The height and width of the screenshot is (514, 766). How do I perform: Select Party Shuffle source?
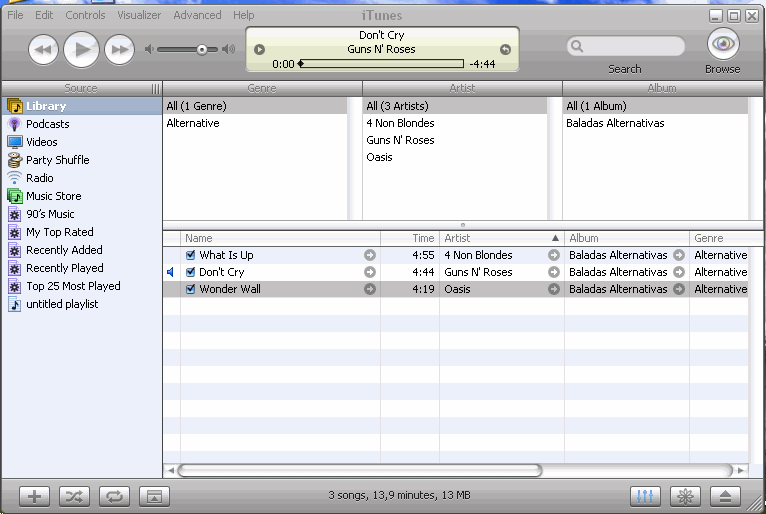[82, 160]
